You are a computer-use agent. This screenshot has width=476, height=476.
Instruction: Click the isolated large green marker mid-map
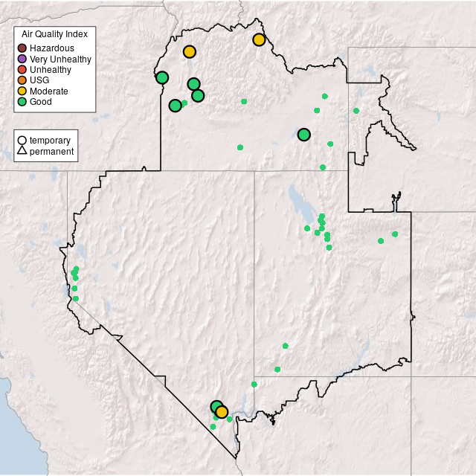303,135
